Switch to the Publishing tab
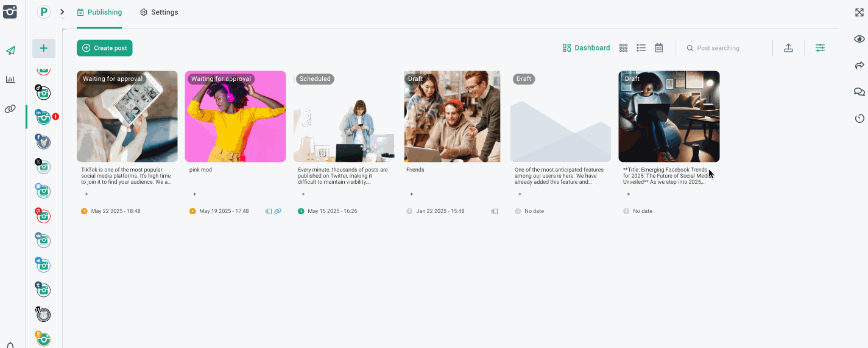868x348 pixels. (99, 12)
